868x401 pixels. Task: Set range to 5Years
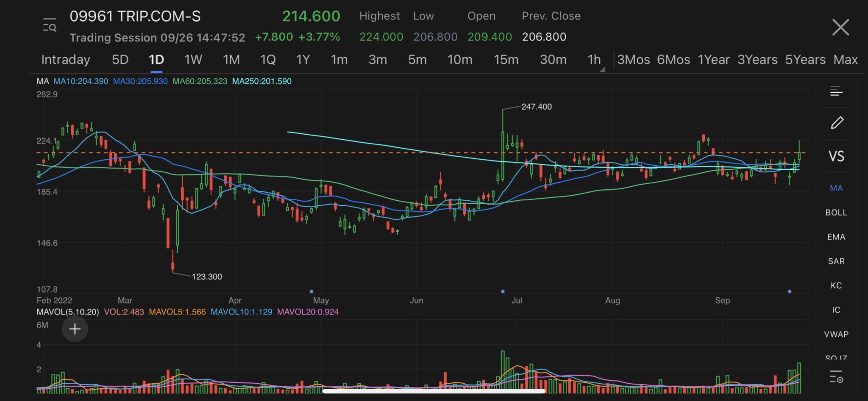click(x=805, y=60)
